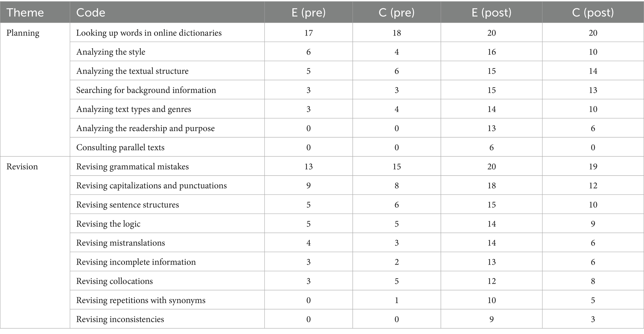Click the 'Revising mistranslations' code cell
The width and height of the screenshot is (644, 334).
(x=121, y=243)
